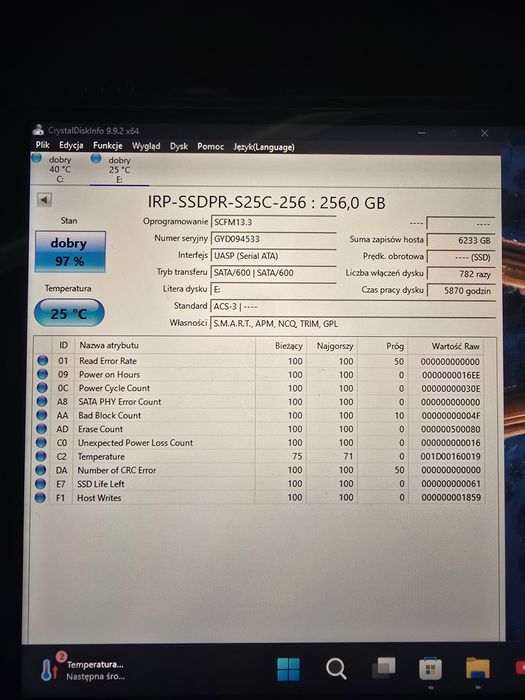Click raw value 000000001859
This screenshot has width=525, height=700.
click(451, 498)
